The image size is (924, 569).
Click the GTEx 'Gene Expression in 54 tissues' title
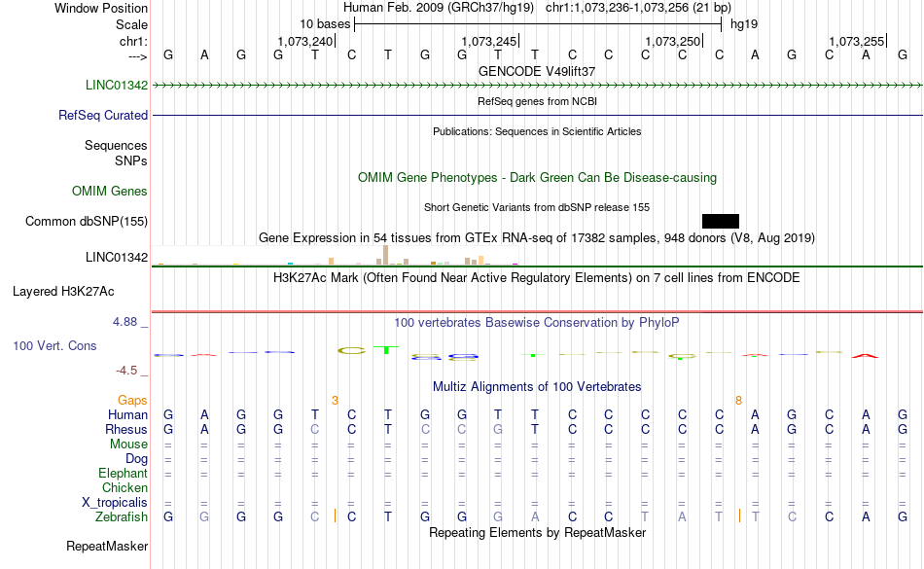tap(537, 238)
